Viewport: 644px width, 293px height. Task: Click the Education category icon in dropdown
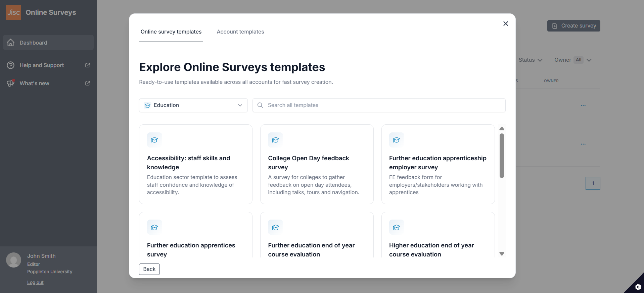(x=147, y=105)
